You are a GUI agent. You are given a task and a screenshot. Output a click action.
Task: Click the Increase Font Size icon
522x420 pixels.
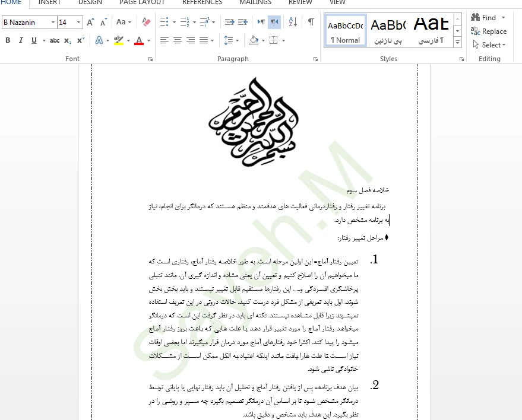click(90, 22)
